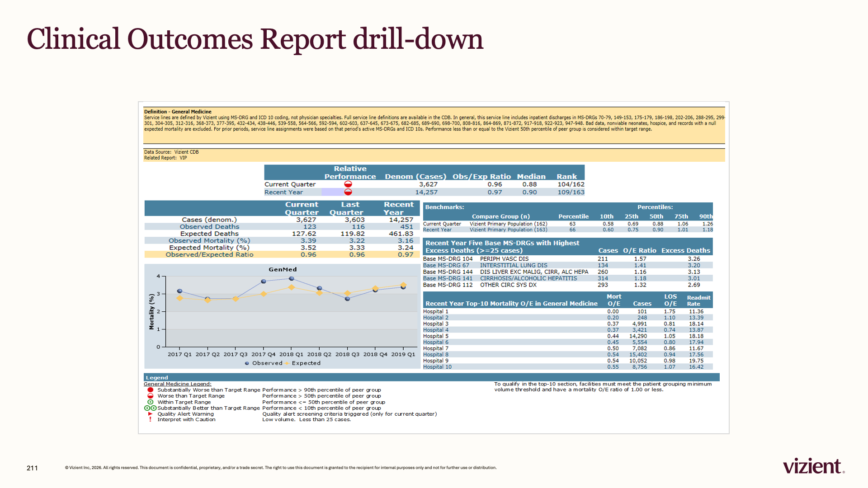Screen dimensions: 868x488
Task: Select the Observed data point for 2017 Q4
Action: (264, 282)
